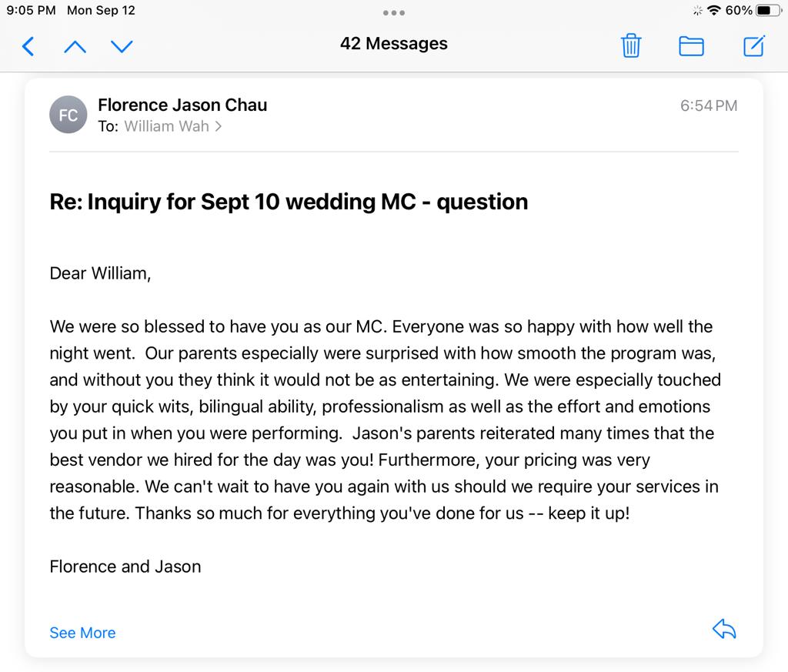Expand recipient William Wah details
This screenshot has height=672, width=788.
pos(172,126)
